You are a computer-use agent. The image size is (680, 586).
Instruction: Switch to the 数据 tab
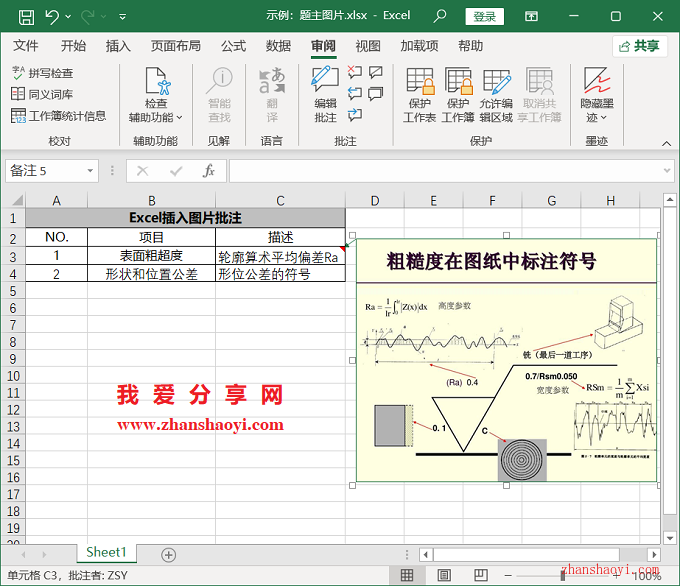(x=278, y=46)
